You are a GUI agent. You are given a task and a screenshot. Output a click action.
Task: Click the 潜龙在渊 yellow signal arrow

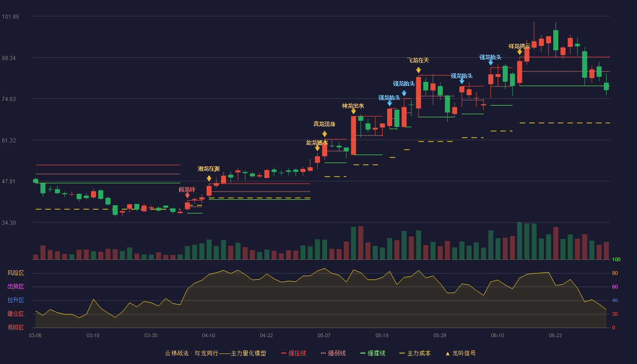[x=209, y=179]
